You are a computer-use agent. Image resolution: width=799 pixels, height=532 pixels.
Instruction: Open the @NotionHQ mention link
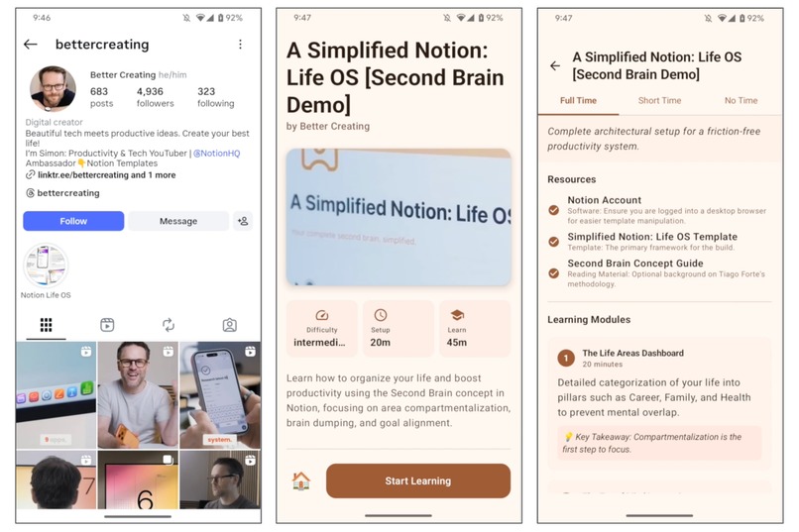pyautogui.click(x=216, y=154)
